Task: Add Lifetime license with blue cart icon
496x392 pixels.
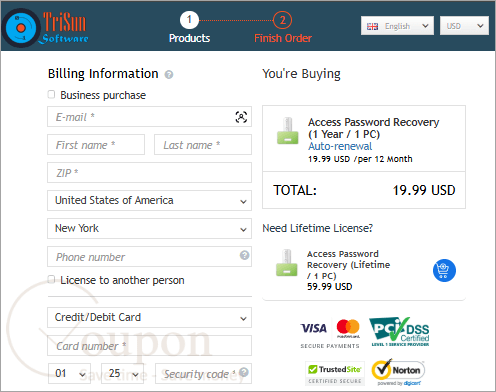Action: pos(444,270)
